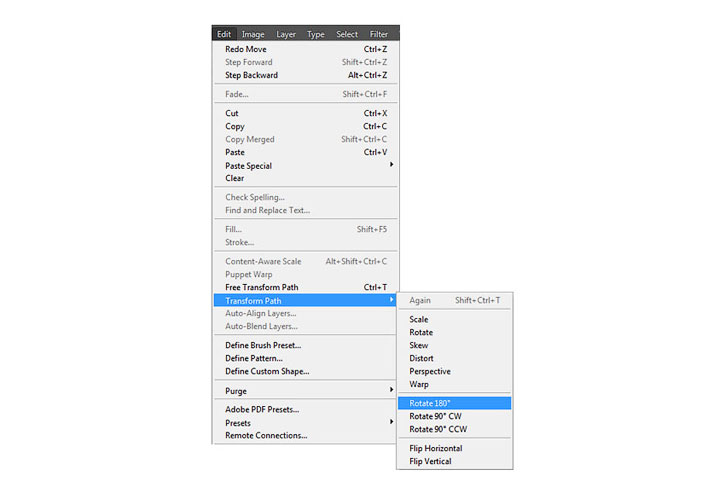Choose Define Custom Shape...
The width and height of the screenshot is (725, 493).
[x=306, y=371]
